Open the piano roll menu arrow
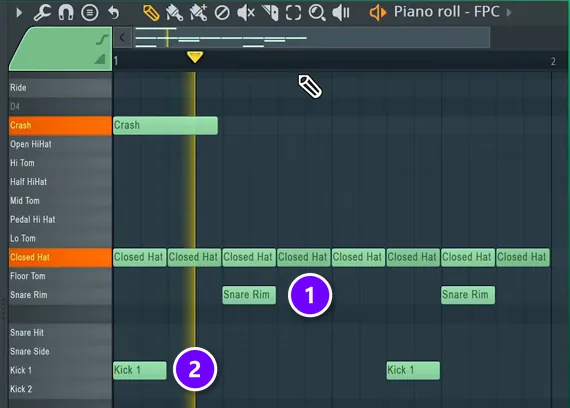The image size is (570, 408). 19,13
